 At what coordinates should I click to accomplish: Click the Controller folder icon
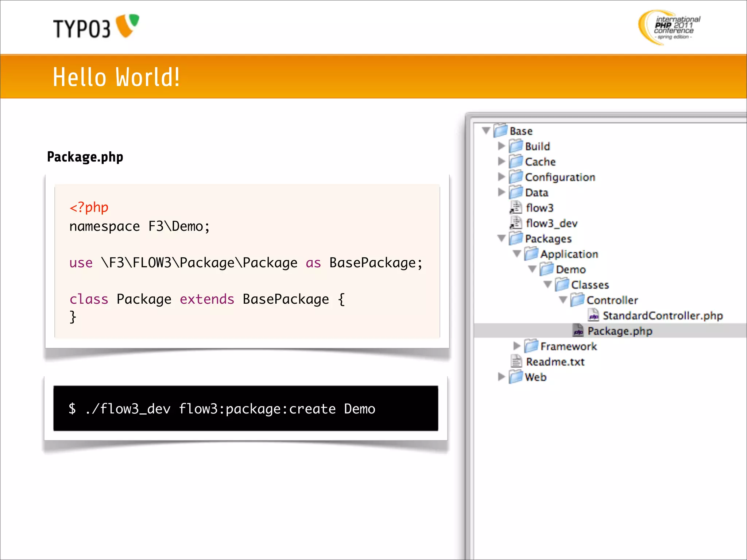click(577, 299)
